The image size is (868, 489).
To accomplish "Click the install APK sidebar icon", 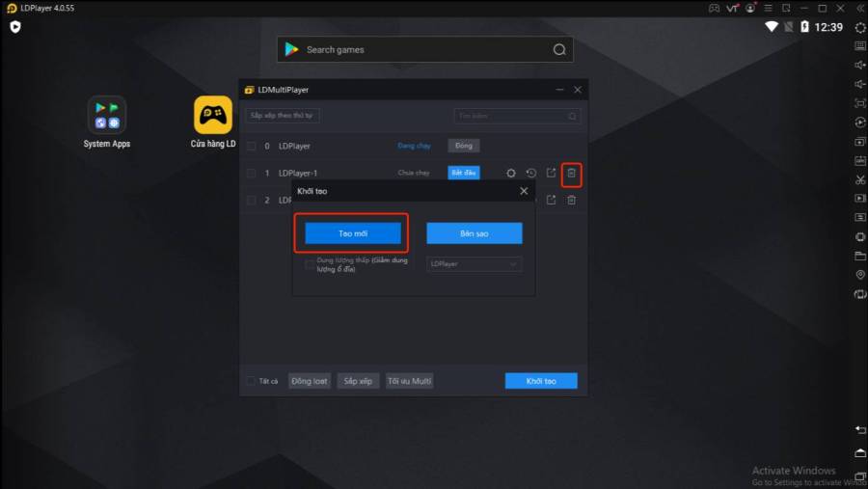I will (x=860, y=161).
